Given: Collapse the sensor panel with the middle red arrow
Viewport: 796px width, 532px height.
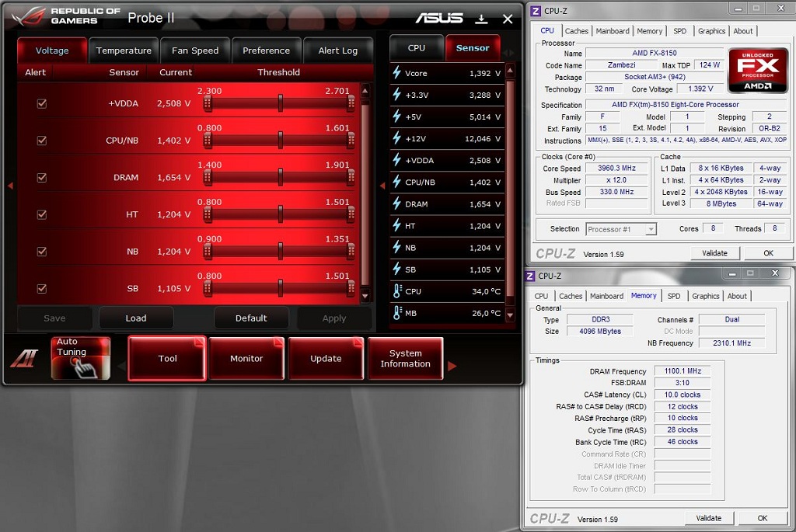Looking at the screenshot, I should click(x=382, y=186).
